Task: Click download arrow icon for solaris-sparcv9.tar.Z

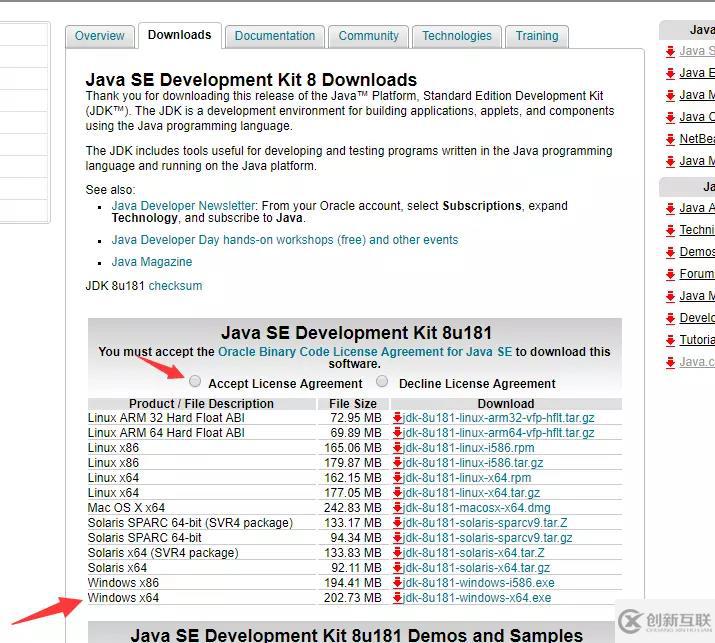Action: pos(398,523)
